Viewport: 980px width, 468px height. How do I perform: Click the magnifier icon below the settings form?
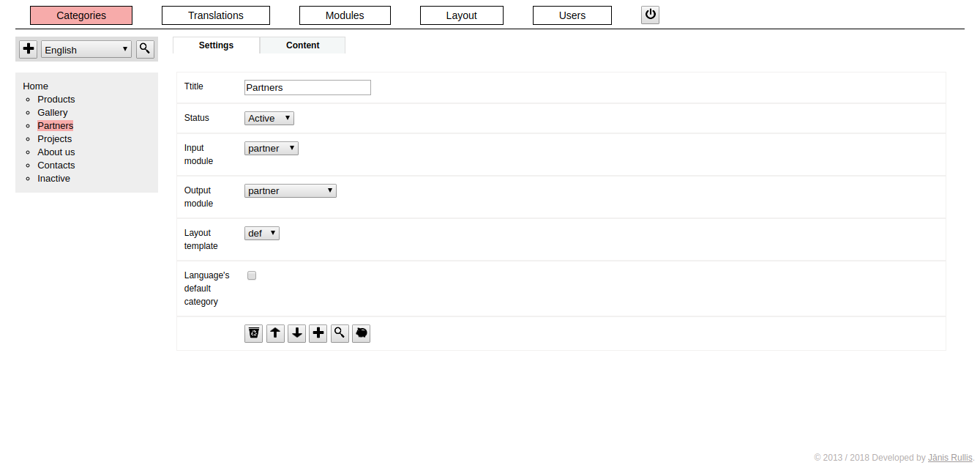(x=340, y=334)
